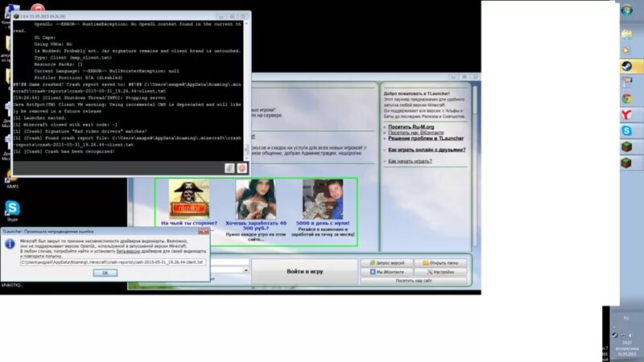This screenshot has width=644, height=362.
Task: Open the AIMP3 desktop shortcut
Action: [12, 179]
